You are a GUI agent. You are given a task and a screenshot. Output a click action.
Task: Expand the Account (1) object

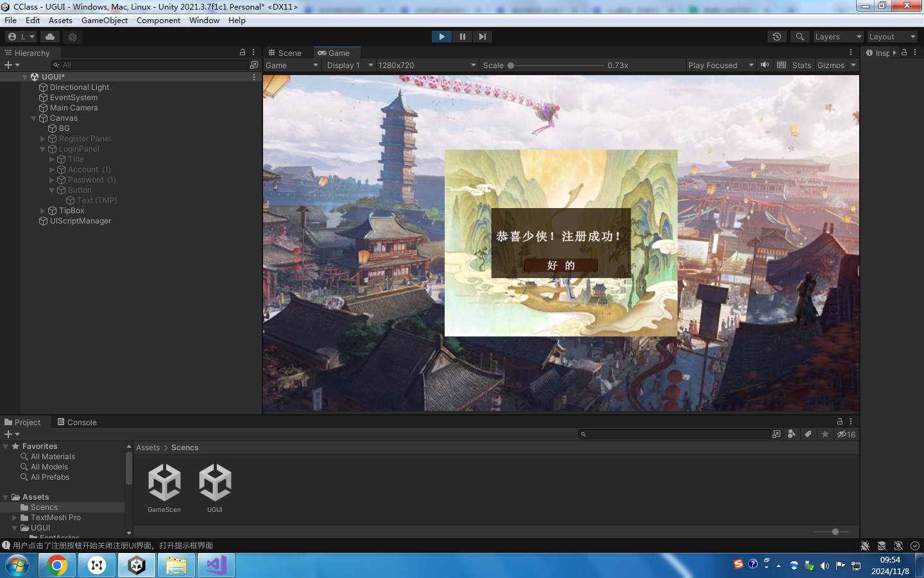tap(52, 170)
